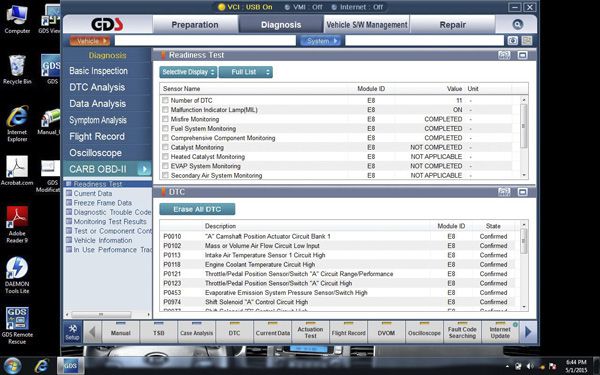Click the DTC list vertical scrollbar
The height and width of the screenshot is (375, 600).
click(524, 240)
